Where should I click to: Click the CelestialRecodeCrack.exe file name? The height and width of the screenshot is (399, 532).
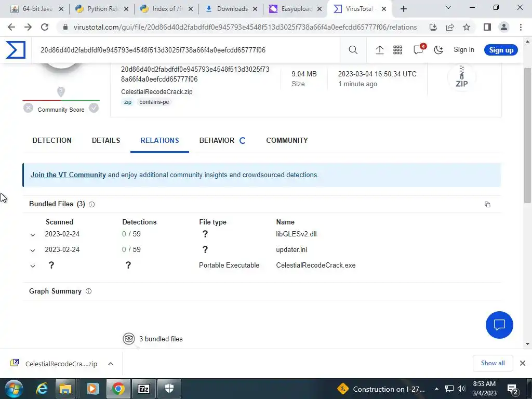click(315, 265)
